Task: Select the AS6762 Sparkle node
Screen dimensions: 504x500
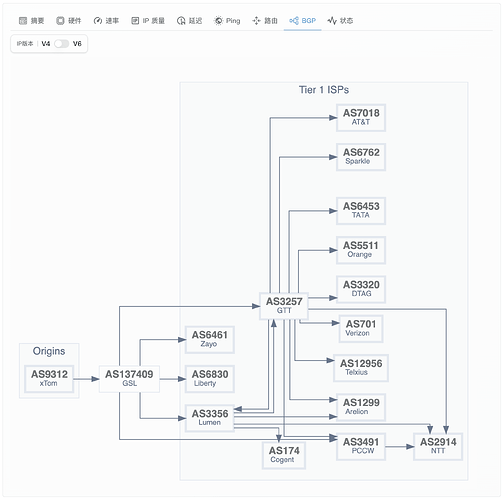Action: (x=361, y=157)
